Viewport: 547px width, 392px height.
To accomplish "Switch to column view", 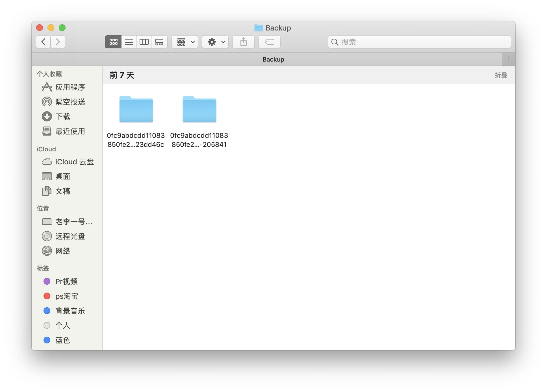I will pos(144,42).
